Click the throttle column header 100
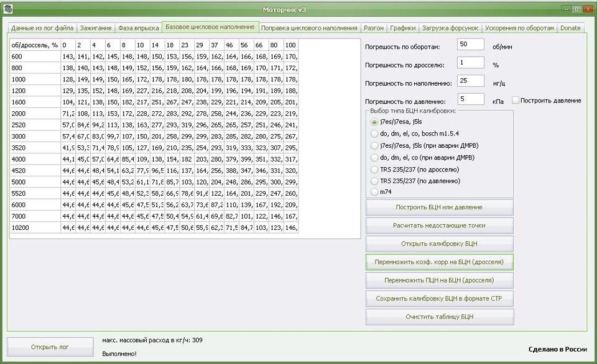597x364 pixels. pos(291,45)
